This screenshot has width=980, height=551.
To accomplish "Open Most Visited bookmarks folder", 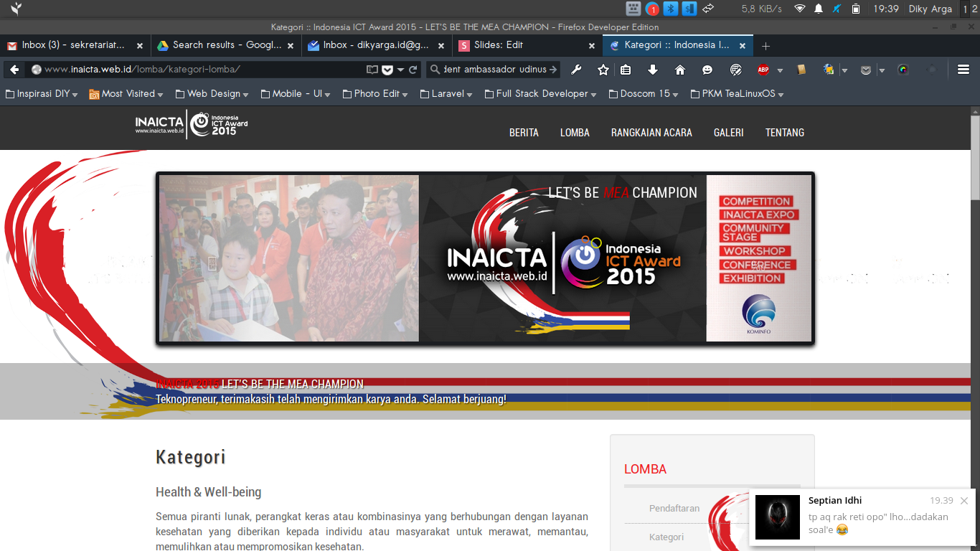I will click(x=126, y=94).
